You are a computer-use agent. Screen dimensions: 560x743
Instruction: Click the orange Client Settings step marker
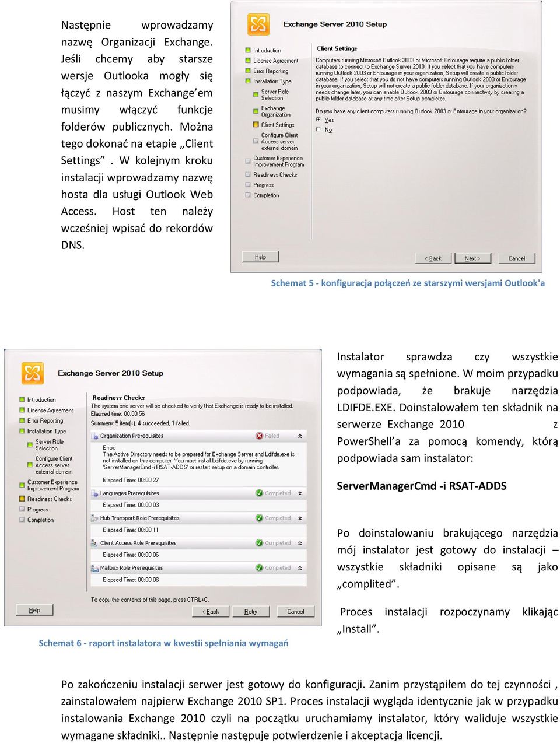click(x=256, y=124)
